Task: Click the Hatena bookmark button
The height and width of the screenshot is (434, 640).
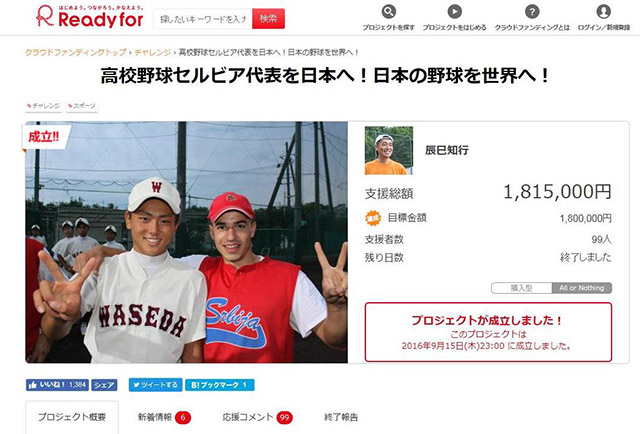Action: tap(220, 385)
